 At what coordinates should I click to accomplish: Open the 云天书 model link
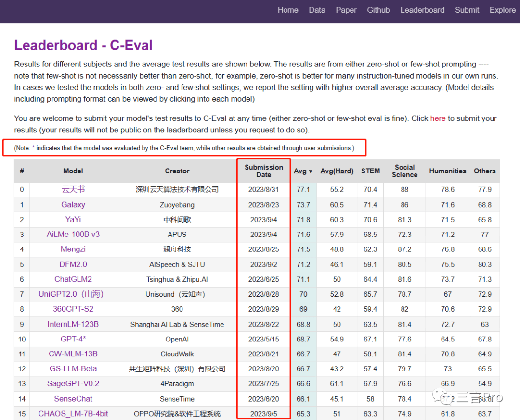click(73, 189)
